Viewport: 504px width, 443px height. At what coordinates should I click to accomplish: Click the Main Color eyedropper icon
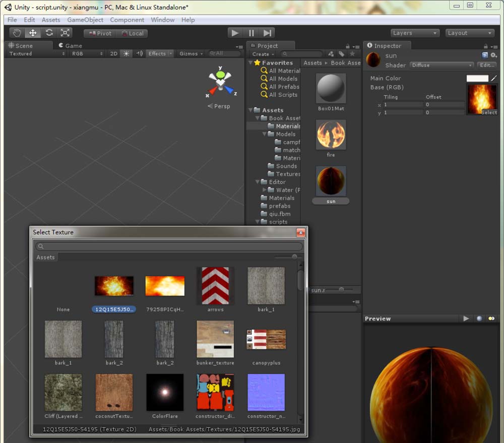pos(494,78)
